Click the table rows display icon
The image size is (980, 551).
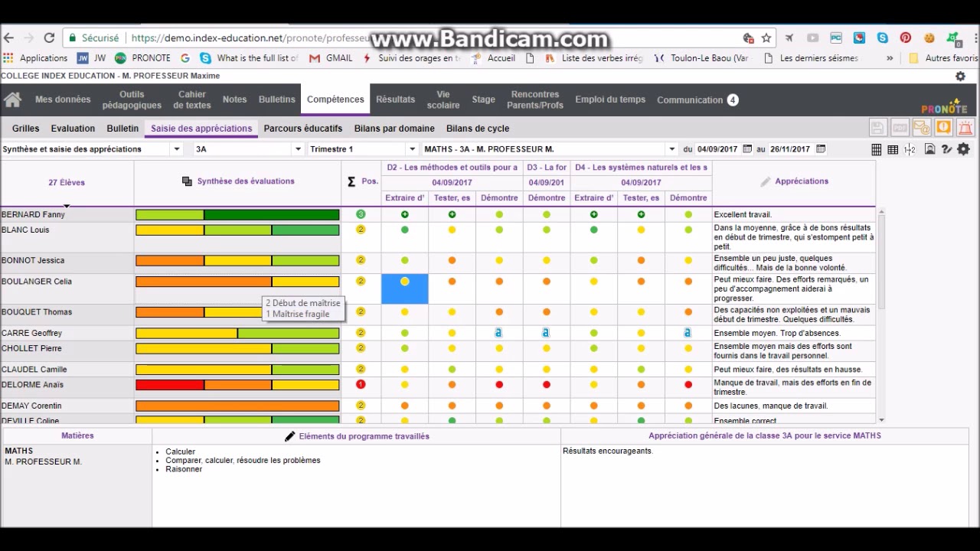click(893, 149)
